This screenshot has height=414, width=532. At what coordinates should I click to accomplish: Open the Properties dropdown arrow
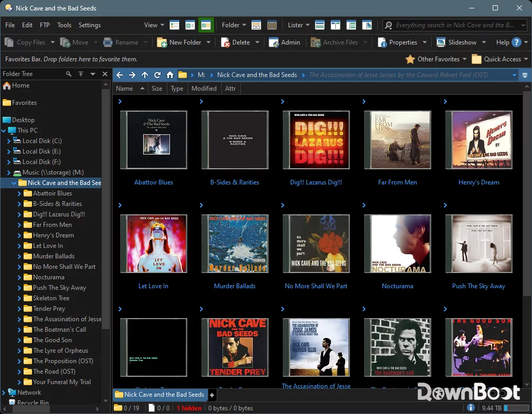click(x=424, y=42)
